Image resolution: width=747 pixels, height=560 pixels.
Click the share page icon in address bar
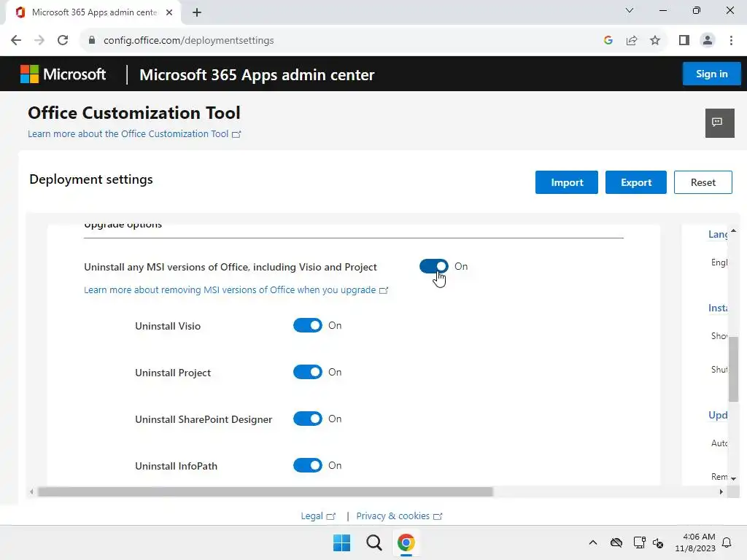point(632,41)
